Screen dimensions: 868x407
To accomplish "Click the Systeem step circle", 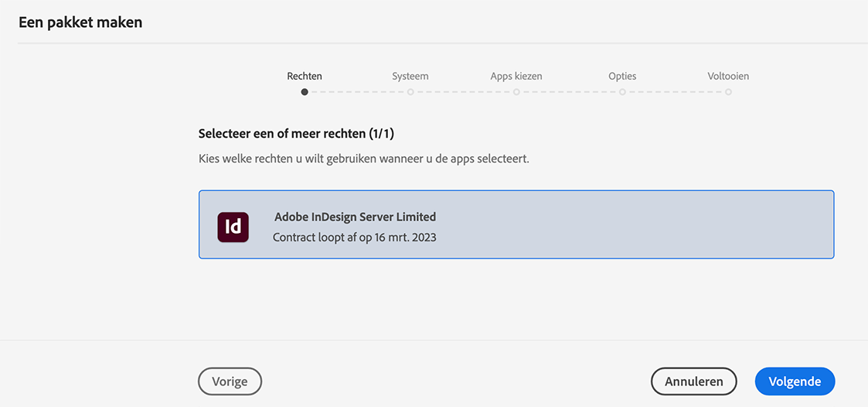I will coord(410,92).
